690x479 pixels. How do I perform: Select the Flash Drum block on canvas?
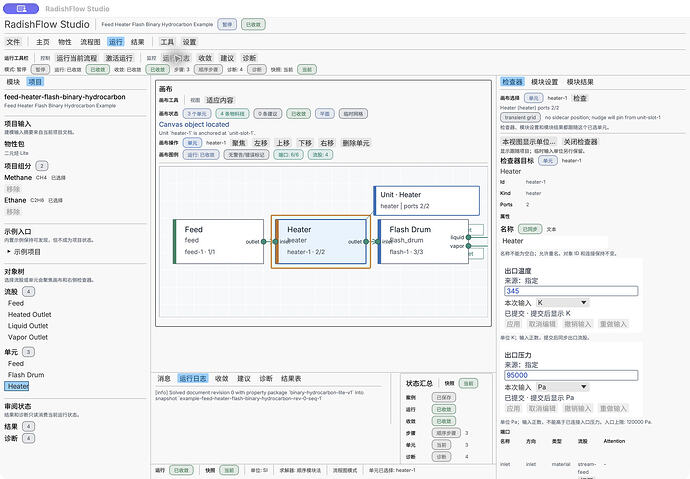[x=423, y=241]
